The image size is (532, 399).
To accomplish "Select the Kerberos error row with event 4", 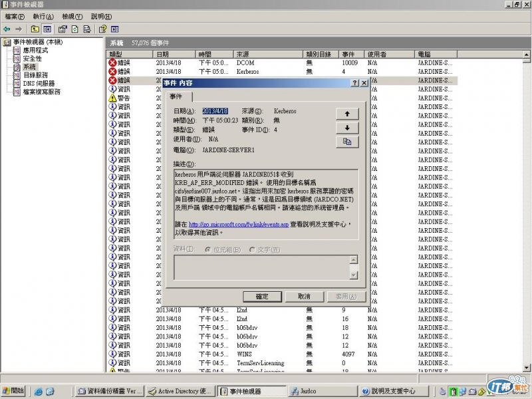I will (281, 72).
